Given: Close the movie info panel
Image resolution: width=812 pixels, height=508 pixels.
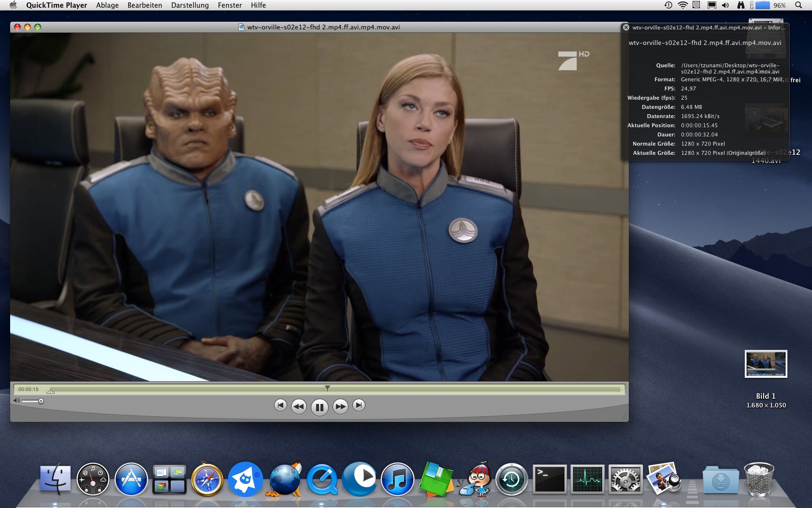Looking at the screenshot, I should (x=626, y=28).
